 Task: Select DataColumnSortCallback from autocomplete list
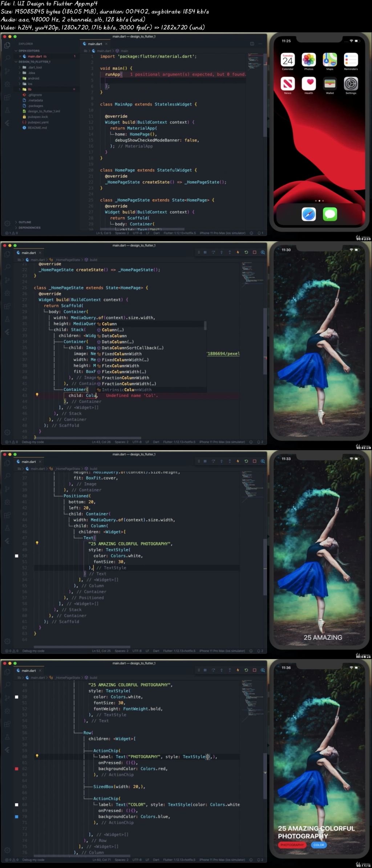pyautogui.click(x=132, y=348)
